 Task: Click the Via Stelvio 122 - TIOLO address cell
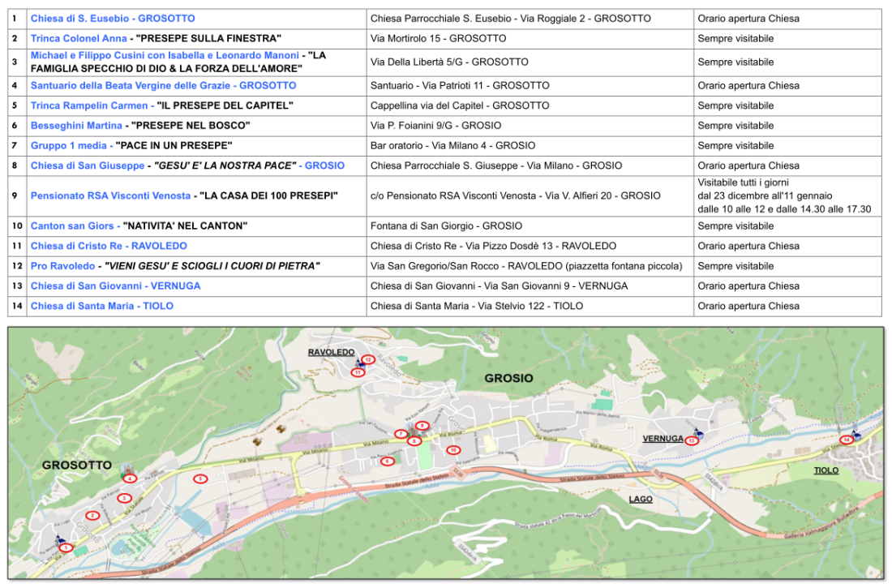pyautogui.click(x=477, y=306)
